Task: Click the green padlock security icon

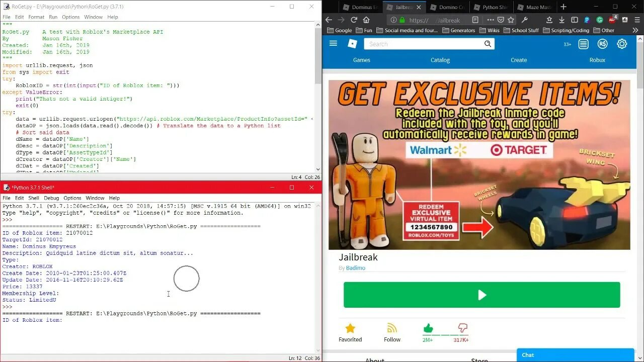Action: tap(402, 20)
